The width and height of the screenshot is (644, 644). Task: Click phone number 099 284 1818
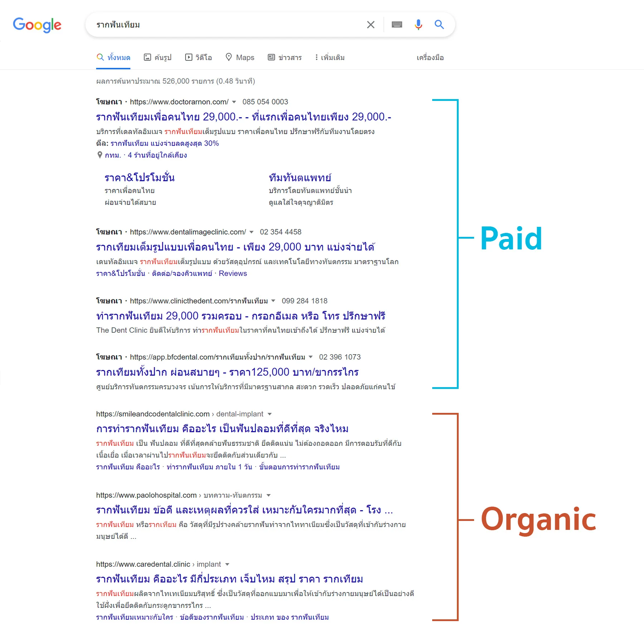click(304, 301)
